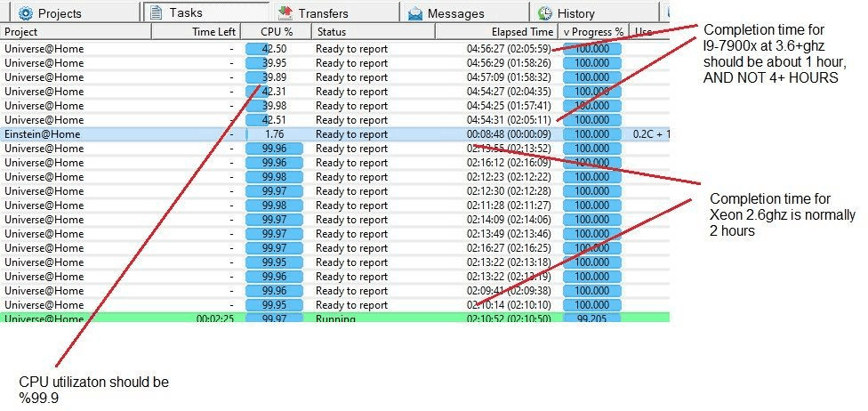Click the CPU % value 39.98

[274, 106]
